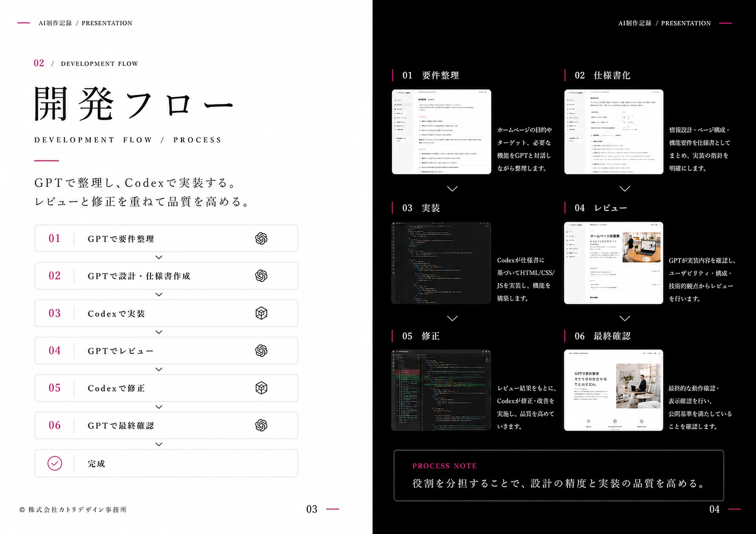This screenshot has height=534, width=756.
Task: Select the step labeled GPTで設計・仕様書作成
Action: (166, 276)
